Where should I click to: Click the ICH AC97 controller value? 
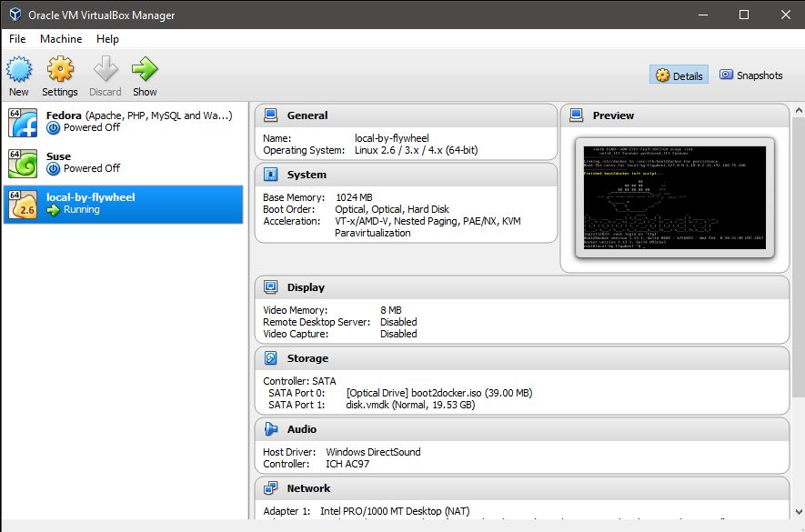[347, 464]
